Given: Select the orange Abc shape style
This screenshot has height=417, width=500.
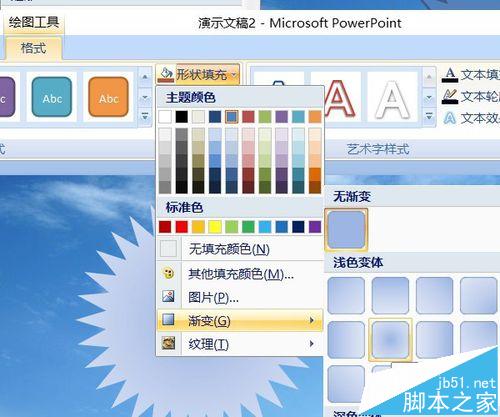Looking at the screenshot, I should pyautogui.click(x=108, y=97).
